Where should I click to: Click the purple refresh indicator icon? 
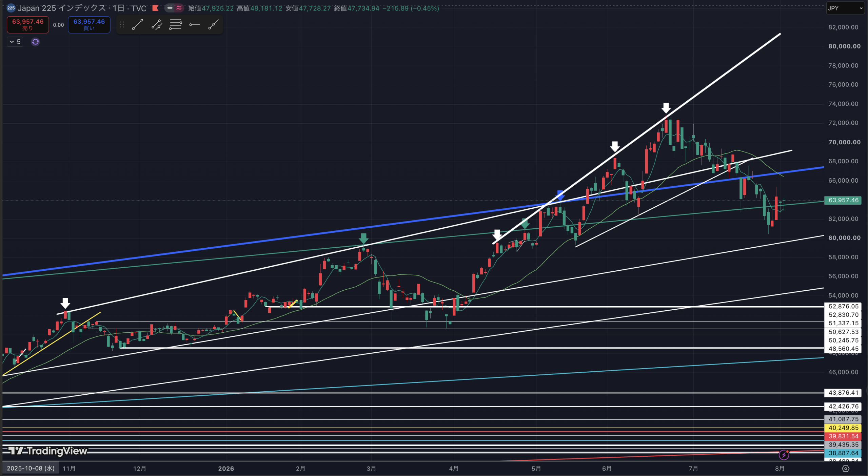[35, 42]
